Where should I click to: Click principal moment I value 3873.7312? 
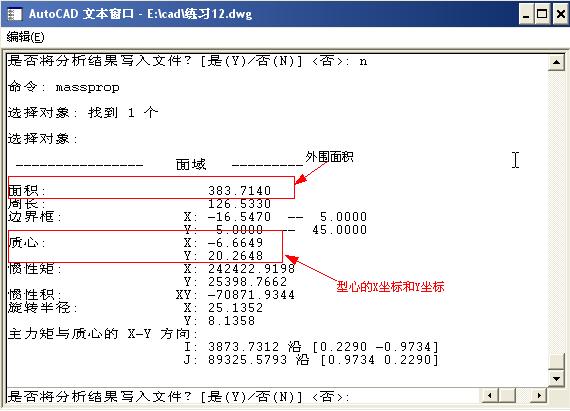[244, 347]
